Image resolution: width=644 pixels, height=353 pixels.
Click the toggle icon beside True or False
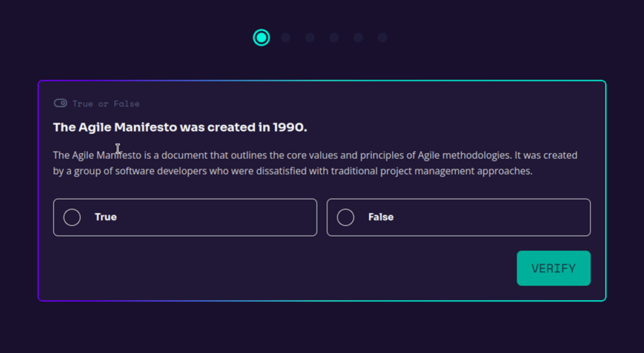60,103
